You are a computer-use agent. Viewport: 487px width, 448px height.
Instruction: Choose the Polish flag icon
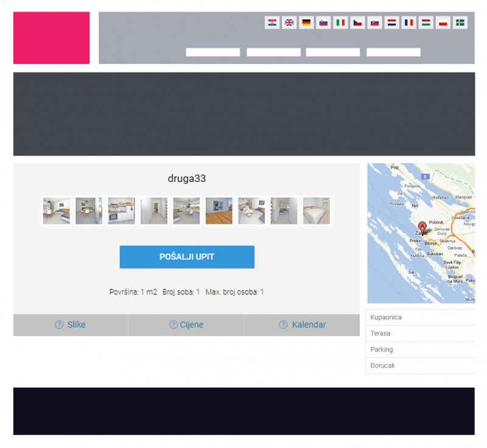tap(443, 23)
